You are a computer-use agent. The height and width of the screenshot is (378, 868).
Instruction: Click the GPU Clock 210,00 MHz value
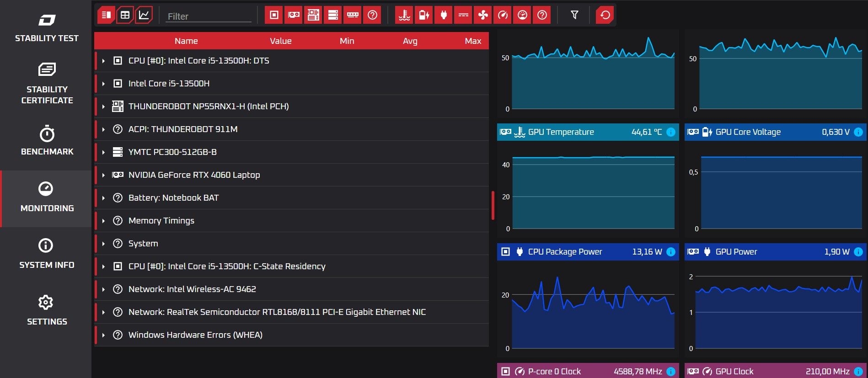pyautogui.click(x=827, y=372)
